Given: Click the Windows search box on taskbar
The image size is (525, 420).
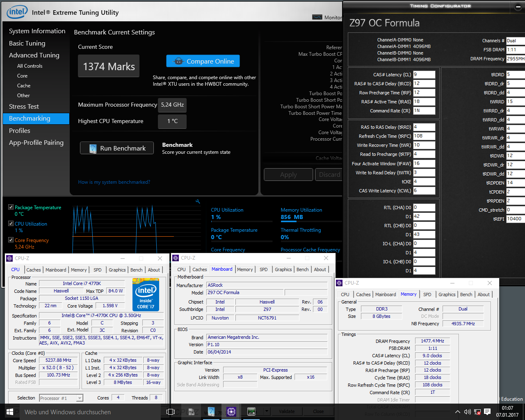Looking at the screenshot, I should (x=90, y=412).
